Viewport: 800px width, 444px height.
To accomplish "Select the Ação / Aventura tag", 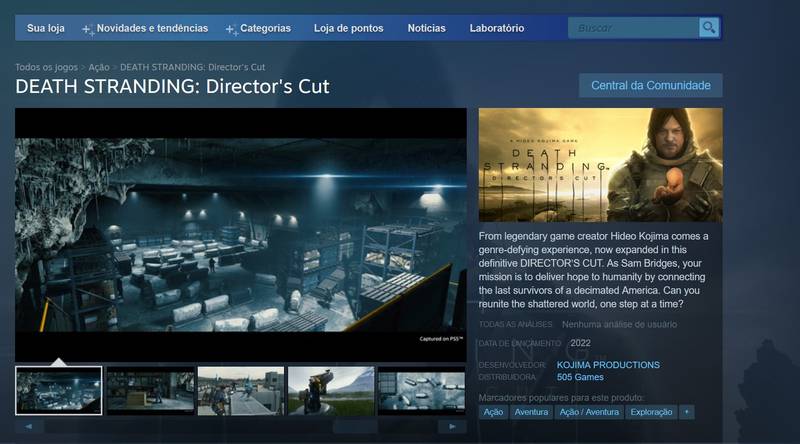I will pos(589,412).
